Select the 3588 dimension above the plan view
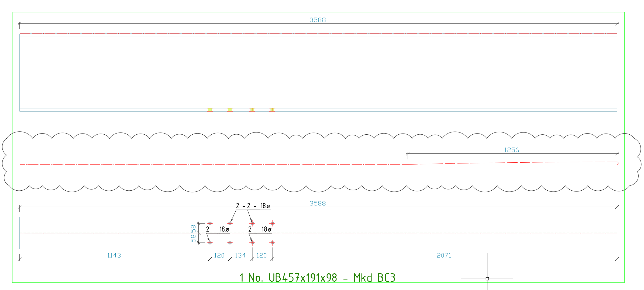Image resolution: width=644 pixels, height=290 pixels. 318,203
